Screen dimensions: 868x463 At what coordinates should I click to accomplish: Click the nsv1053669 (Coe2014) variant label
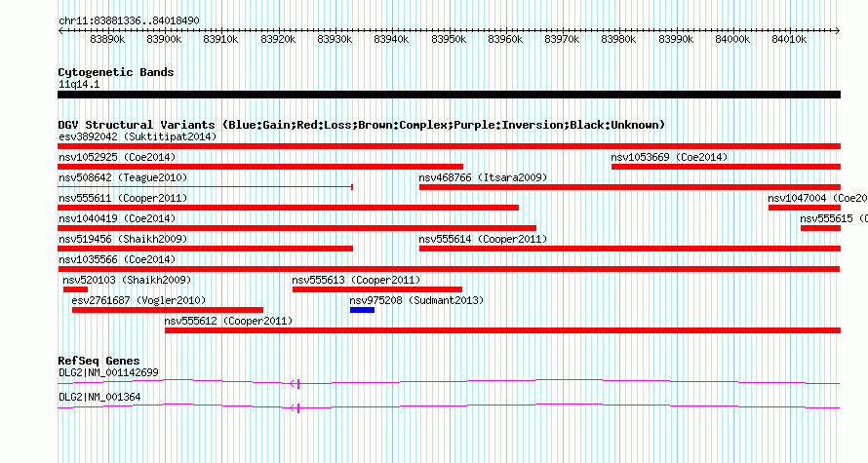669,157
